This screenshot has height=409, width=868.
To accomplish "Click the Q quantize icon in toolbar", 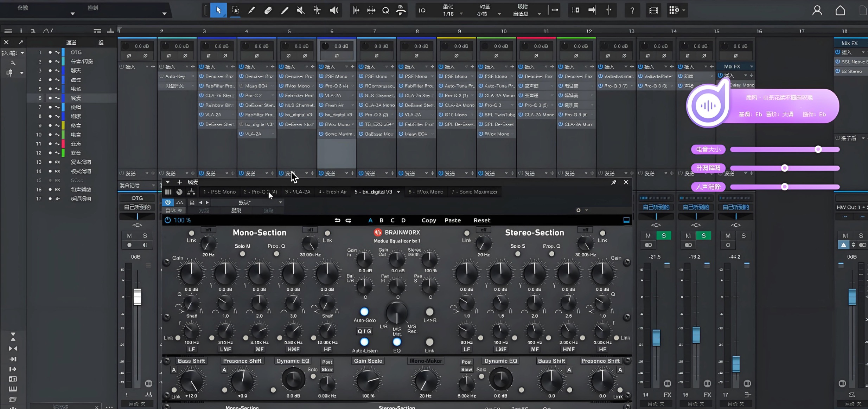I will click(385, 10).
